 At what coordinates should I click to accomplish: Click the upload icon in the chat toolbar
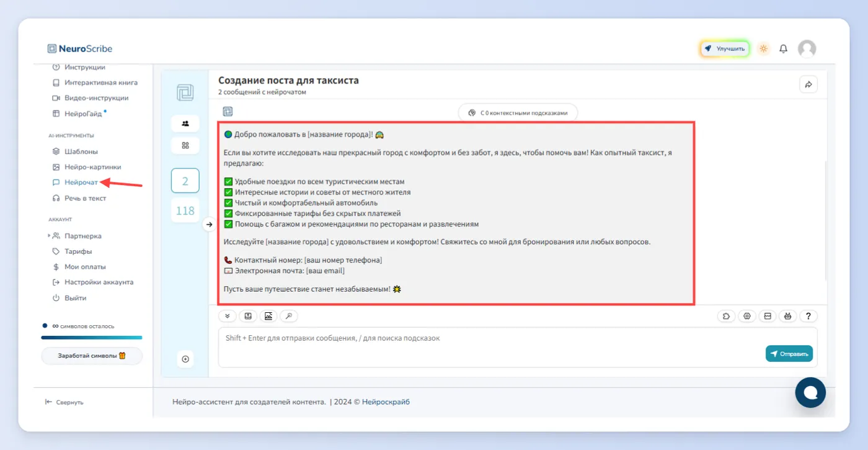[x=248, y=316]
